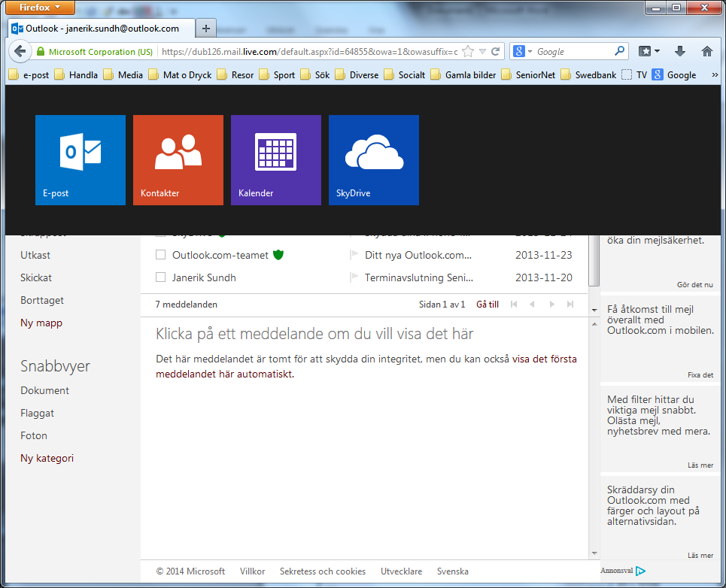Open the Ditt nya Outlook.com message subject
The width and height of the screenshot is (726, 588).
coord(418,255)
